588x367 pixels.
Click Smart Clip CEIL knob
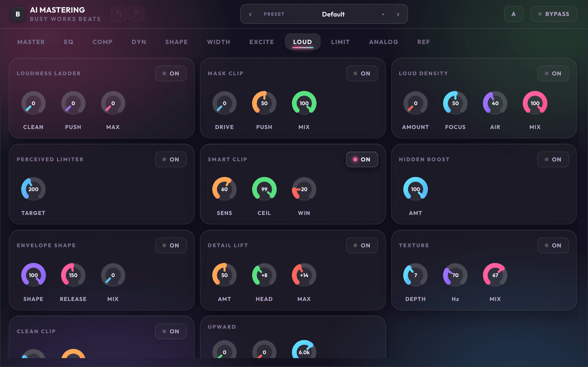[x=264, y=189]
